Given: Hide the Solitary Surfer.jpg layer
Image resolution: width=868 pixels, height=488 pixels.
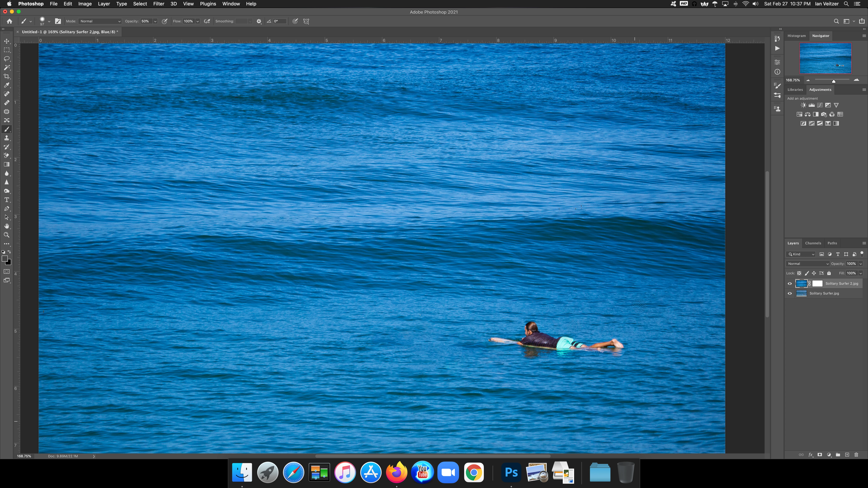Looking at the screenshot, I should [790, 293].
